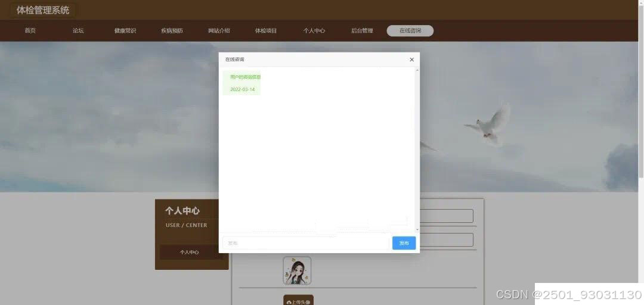Click the message input box labeled 发布
644x305 pixels.
(305, 243)
